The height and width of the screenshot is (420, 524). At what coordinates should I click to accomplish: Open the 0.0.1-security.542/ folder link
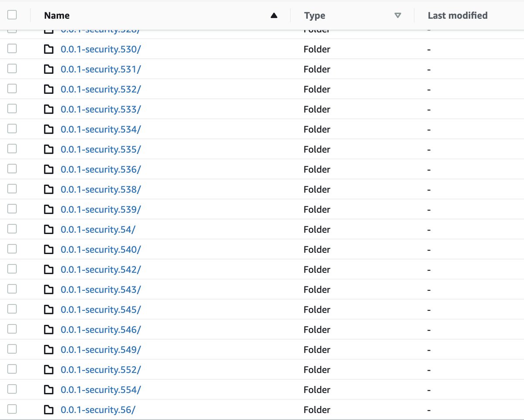(101, 270)
